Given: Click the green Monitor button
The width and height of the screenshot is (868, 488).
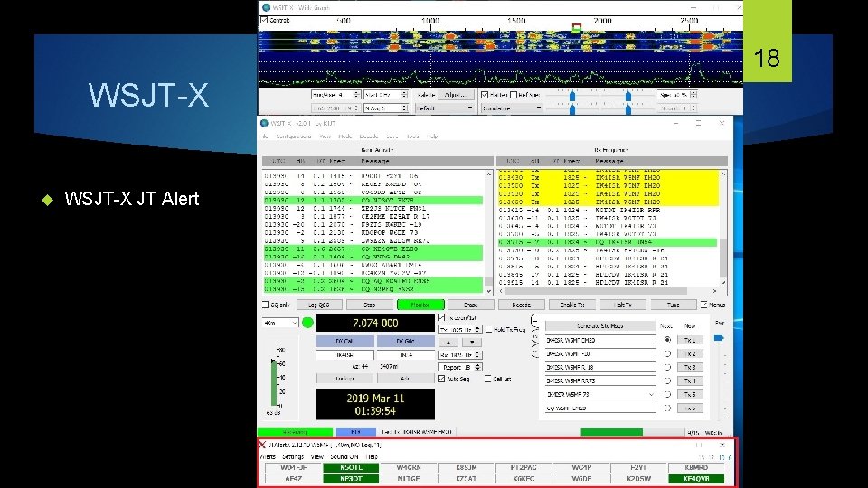Looking at the screenshot, I should (x=420, y=305).
